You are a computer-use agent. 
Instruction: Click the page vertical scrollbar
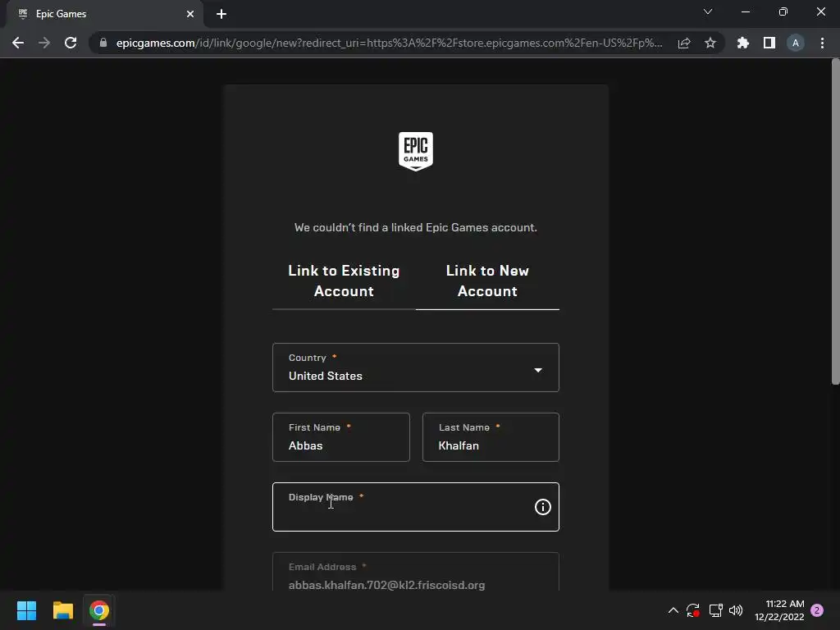(x=835, y=222)
